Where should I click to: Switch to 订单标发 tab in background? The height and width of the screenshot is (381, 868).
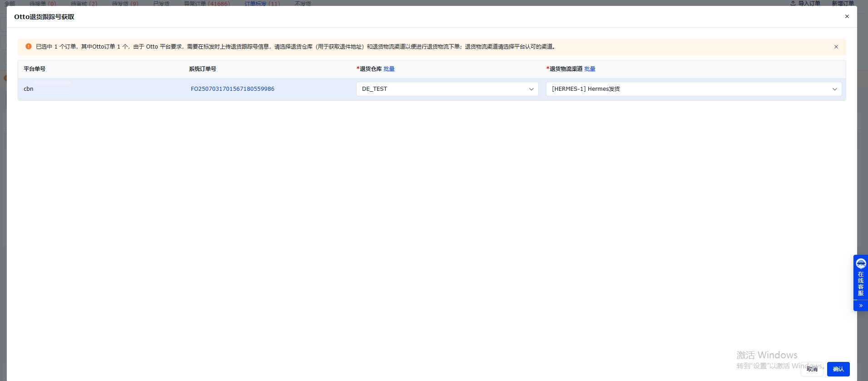[x=262, y=3]
